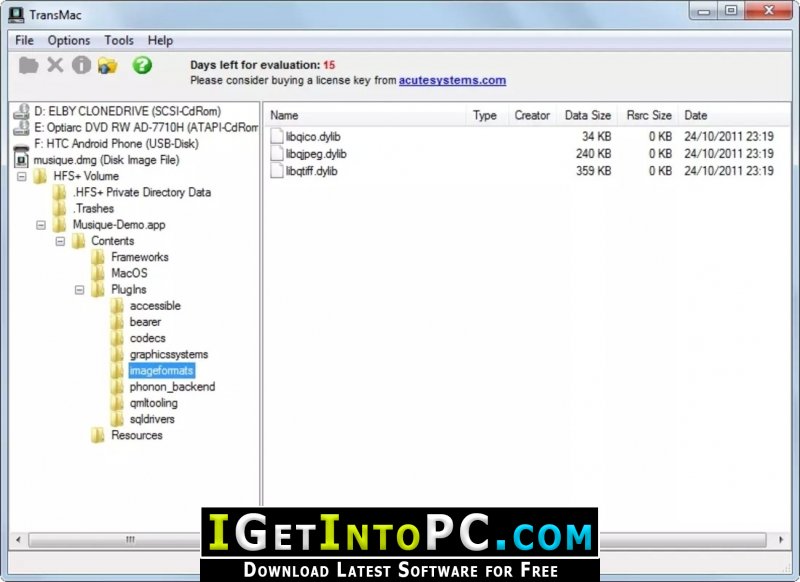
Task: Select F: HTC Android Phone entry
Action: coord(116,143)
